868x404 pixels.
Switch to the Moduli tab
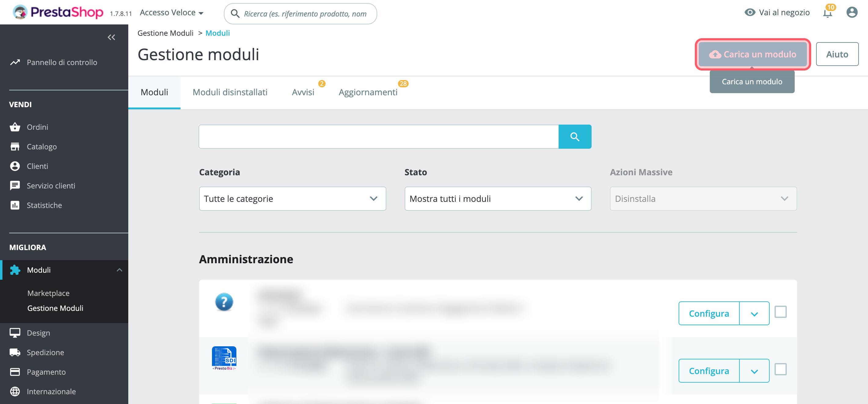pyautogui.click(x=154, y=92)
